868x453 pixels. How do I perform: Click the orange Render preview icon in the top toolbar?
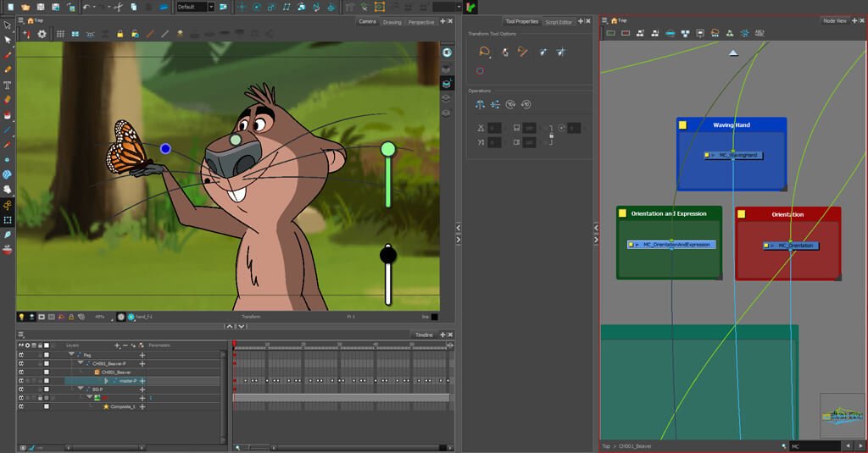380,7
